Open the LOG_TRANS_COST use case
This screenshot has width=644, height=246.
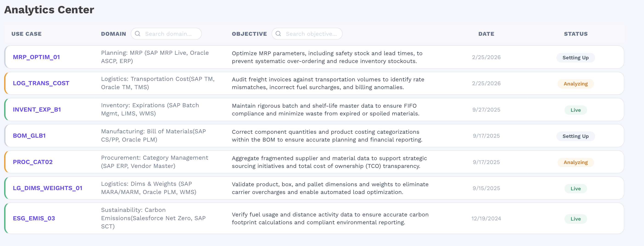(x=41, y=83)
